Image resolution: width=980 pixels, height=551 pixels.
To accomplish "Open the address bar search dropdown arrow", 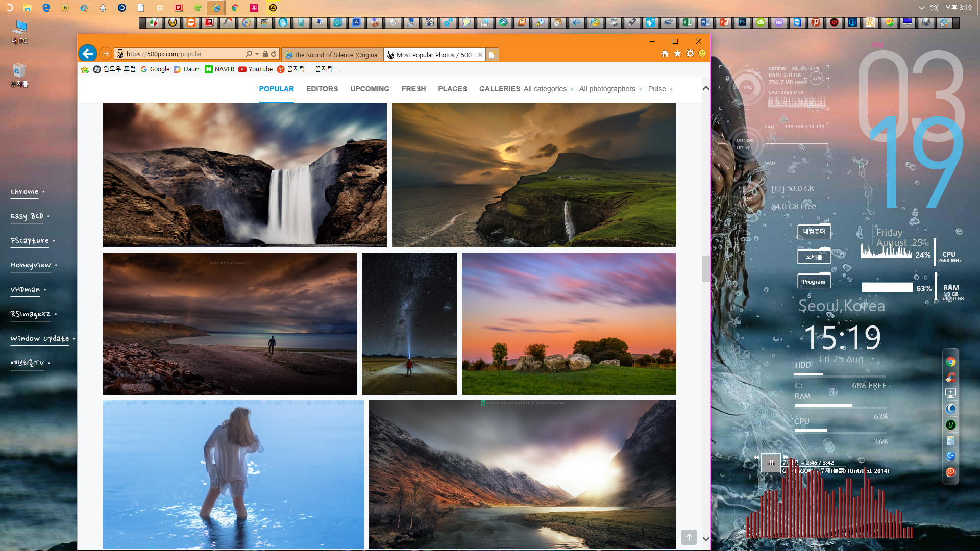I will 257,54.
